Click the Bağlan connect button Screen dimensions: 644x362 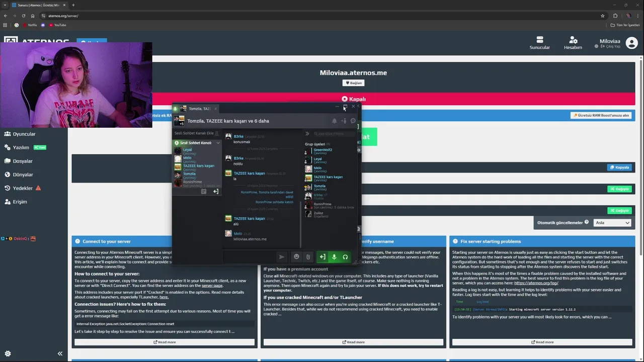pyautogui.click(x=353, y=83)
